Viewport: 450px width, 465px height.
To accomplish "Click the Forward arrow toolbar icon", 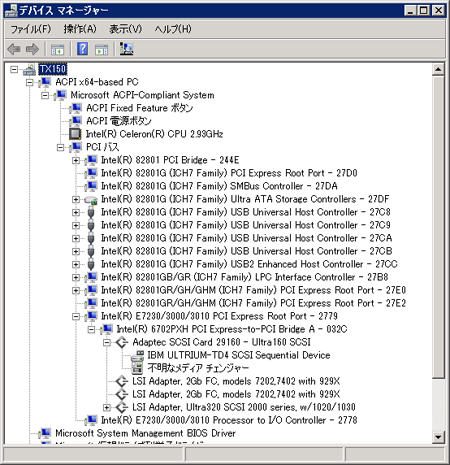I will pos(32,49).
